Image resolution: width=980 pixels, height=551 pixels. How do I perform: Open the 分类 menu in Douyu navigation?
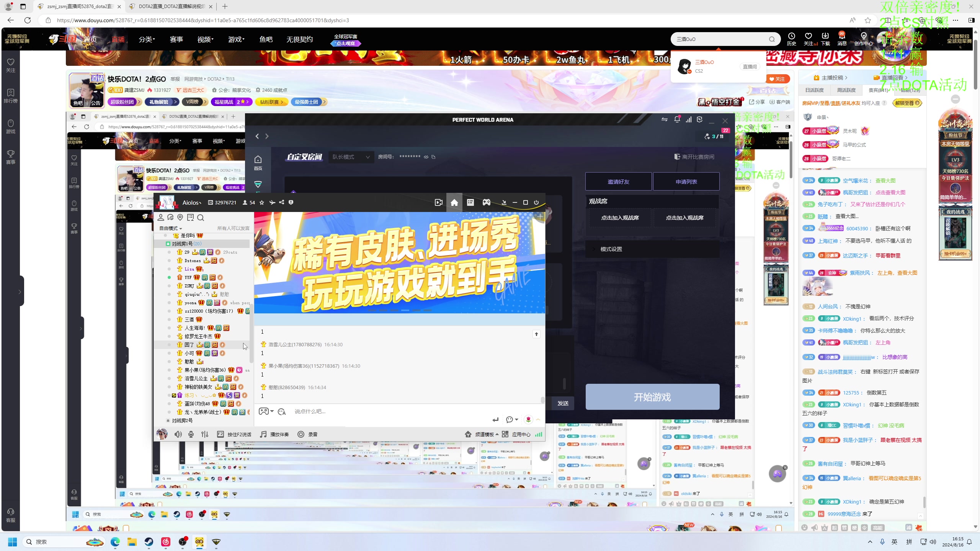pyautogui.click(x=147, y=39)
